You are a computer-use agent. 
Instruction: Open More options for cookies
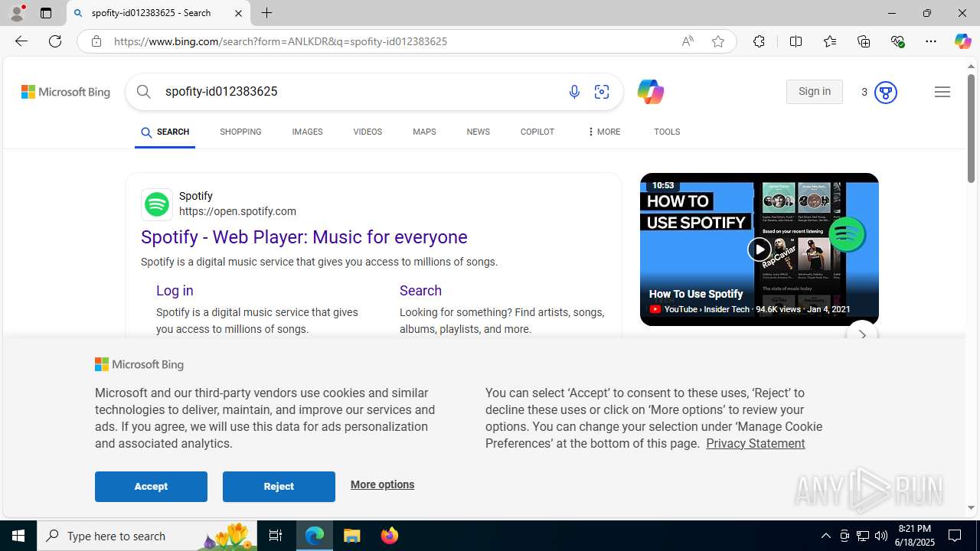point(382,484)
